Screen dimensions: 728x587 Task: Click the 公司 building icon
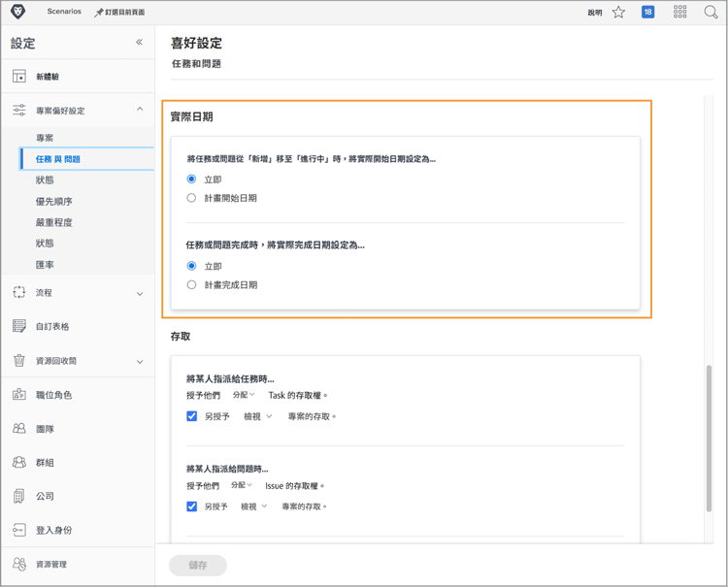[x=18, y=496]
